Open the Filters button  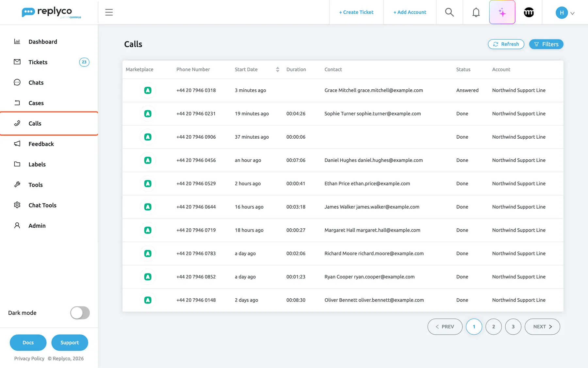tap(546, 44)
